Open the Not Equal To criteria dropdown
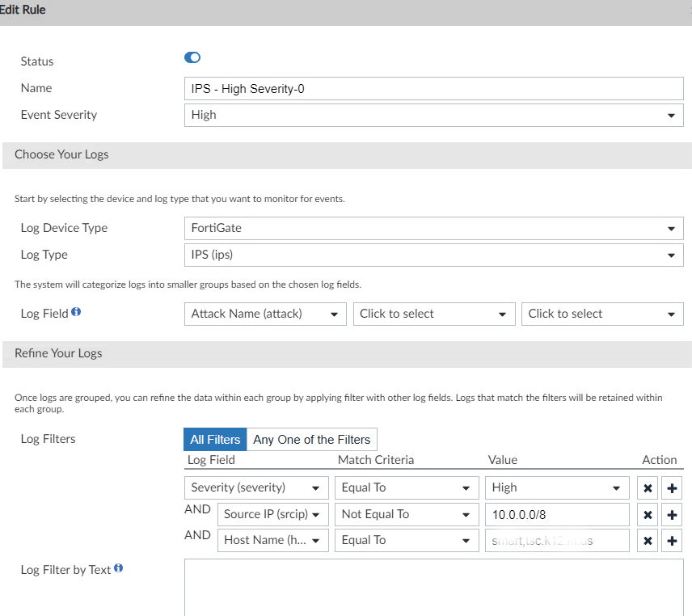692x616 pixels. click(407, 514)
